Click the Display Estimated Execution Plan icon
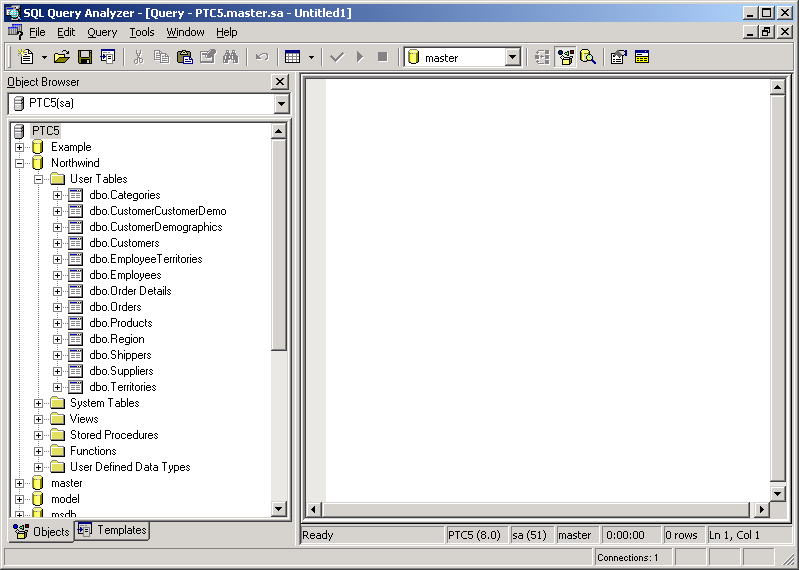 542,57
